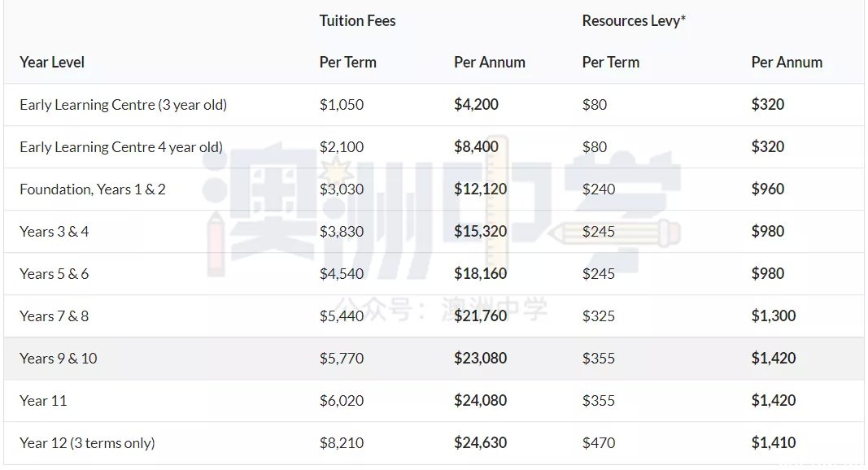
Task: Click the Early Learning Centre 4 year old) label
Action: (121, 146)
